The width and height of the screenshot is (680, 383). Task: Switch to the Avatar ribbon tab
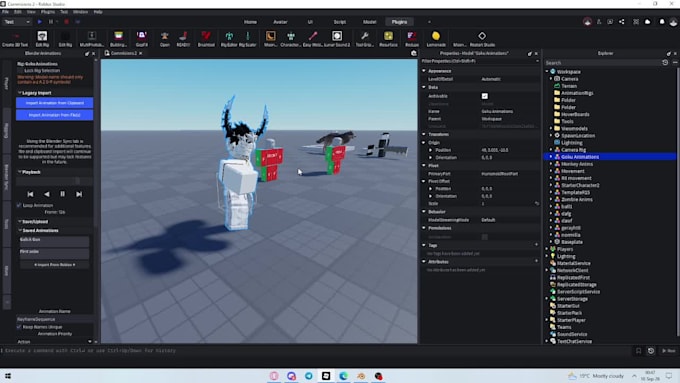point(280,22)
